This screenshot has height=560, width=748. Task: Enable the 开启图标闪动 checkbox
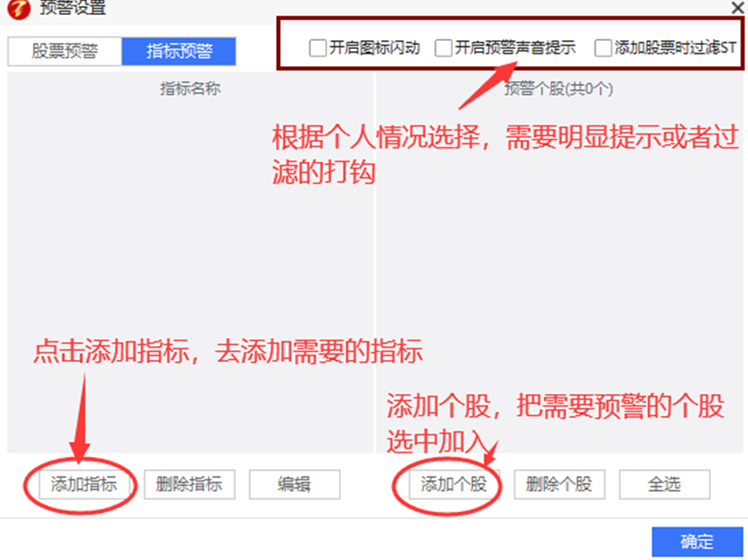[318, 47]
